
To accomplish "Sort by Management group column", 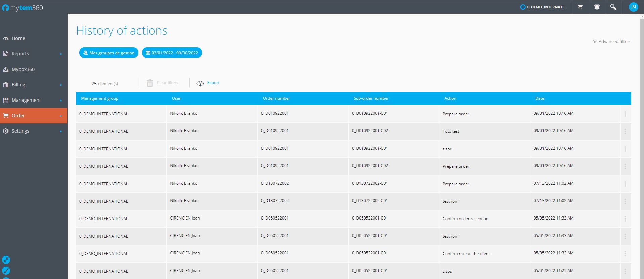I will point(100,98).
